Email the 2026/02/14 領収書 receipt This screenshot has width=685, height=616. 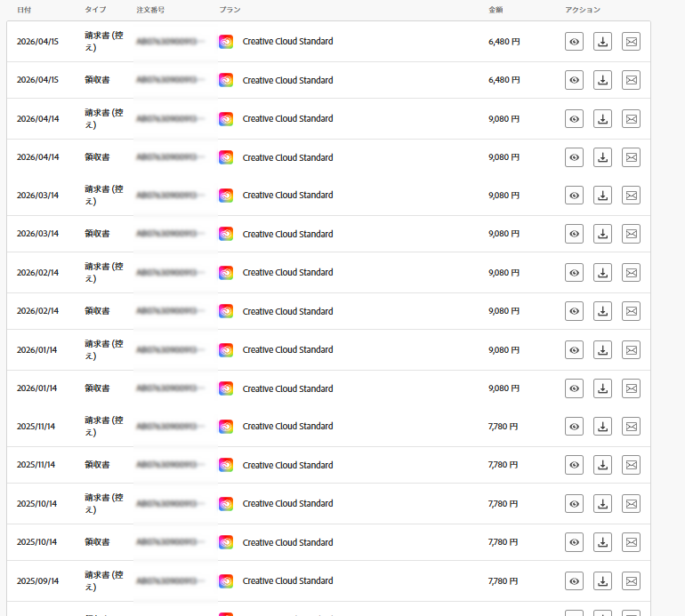[x=632, y=311]
